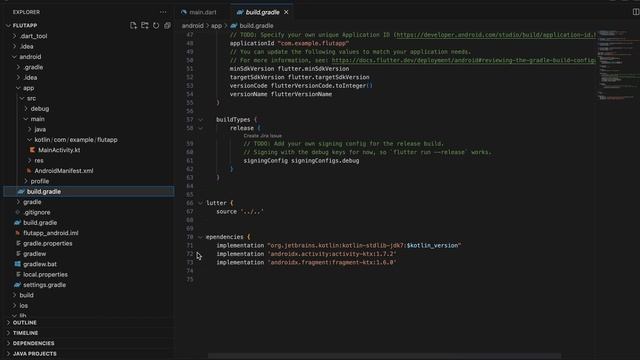Viewport: 640px width, 360px height.
Task: Expand the build folder
Action: pyautogui.click(x=27, y=295)
